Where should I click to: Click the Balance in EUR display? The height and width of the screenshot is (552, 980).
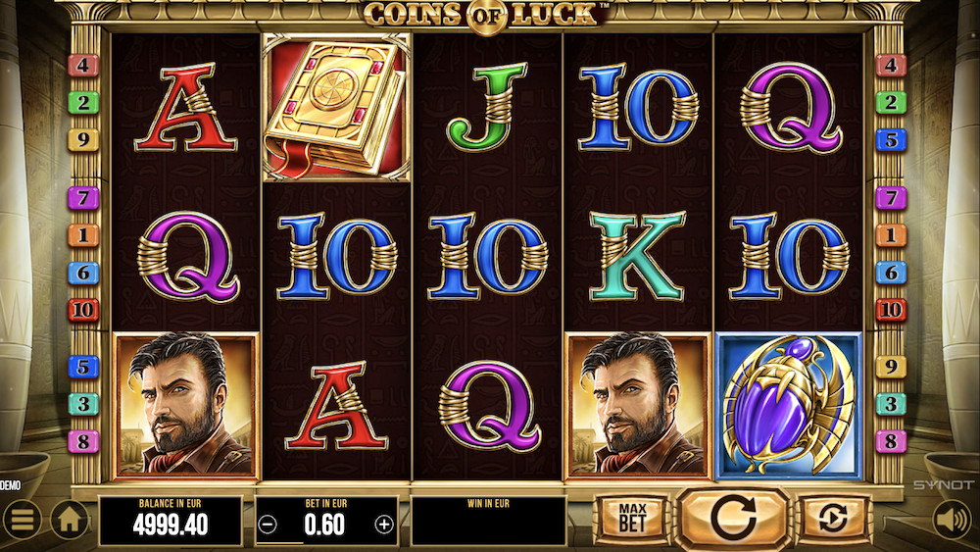(x=171, y=520)
